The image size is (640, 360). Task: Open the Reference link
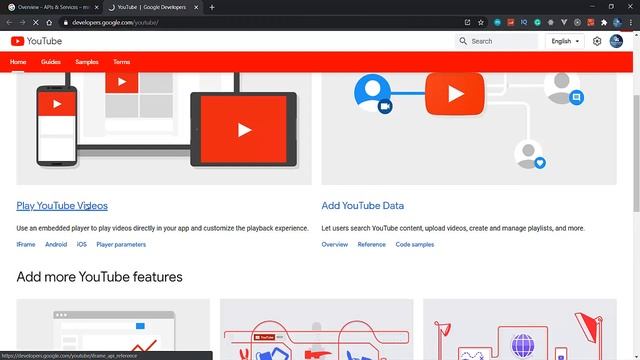click(371, 244)
